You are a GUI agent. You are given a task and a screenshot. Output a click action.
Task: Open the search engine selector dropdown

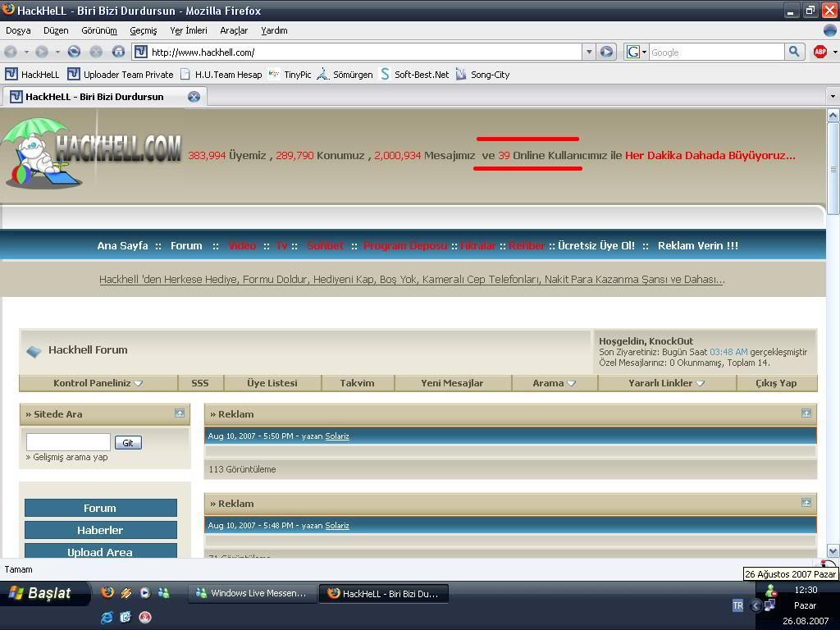637,52
